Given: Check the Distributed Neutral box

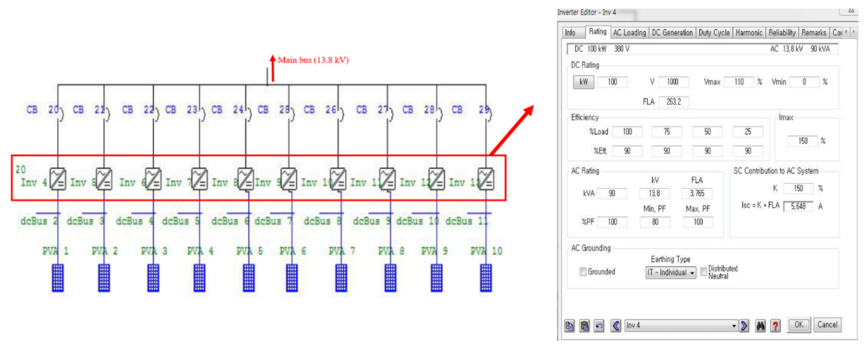Looking at the screenshot, I should point(704,272).
